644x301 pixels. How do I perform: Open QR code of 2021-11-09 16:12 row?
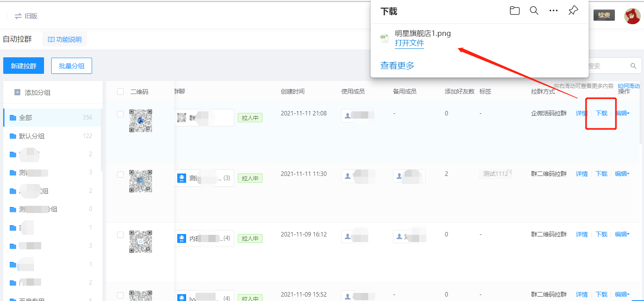point(141,242)
